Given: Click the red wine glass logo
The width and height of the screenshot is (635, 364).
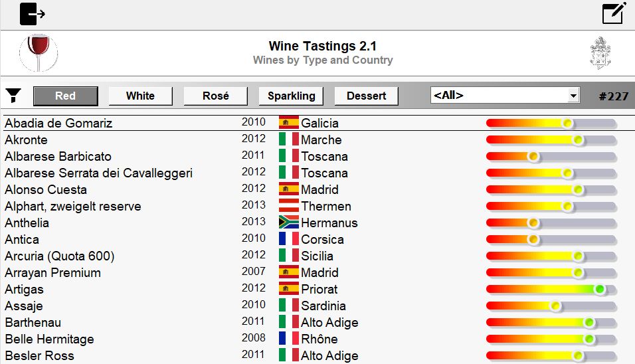Looking at the screenshot, I should 39,52.
